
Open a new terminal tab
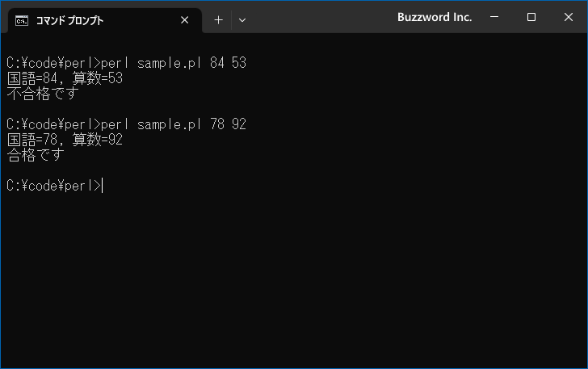pyautogui.click(x=218, y=20)
